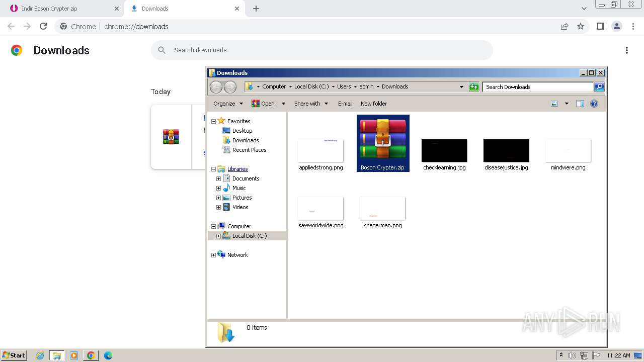Image resolution: width=644 pixels, height=362 pixels.
Task: Select Network in navigation pane
Action: point(237,255)
